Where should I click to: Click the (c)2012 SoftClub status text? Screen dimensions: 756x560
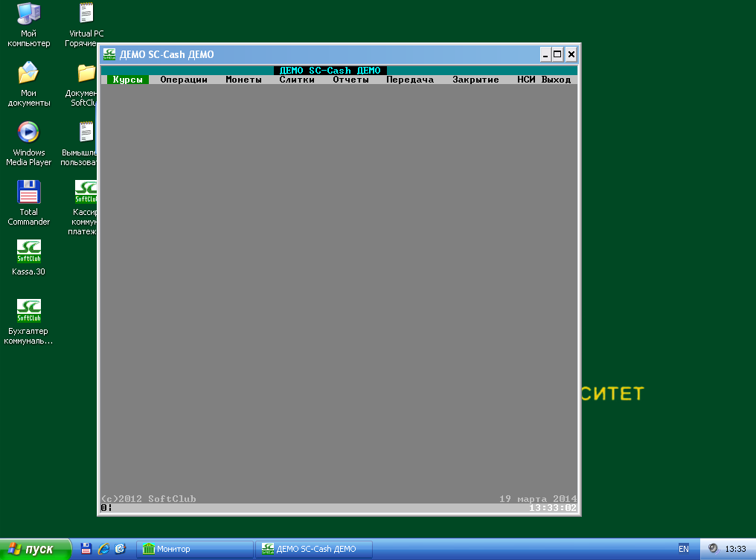149,499
